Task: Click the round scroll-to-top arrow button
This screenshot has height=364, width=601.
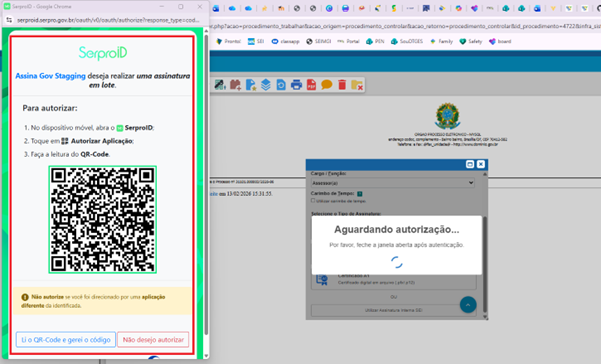Action: click(x=468, y=305)
